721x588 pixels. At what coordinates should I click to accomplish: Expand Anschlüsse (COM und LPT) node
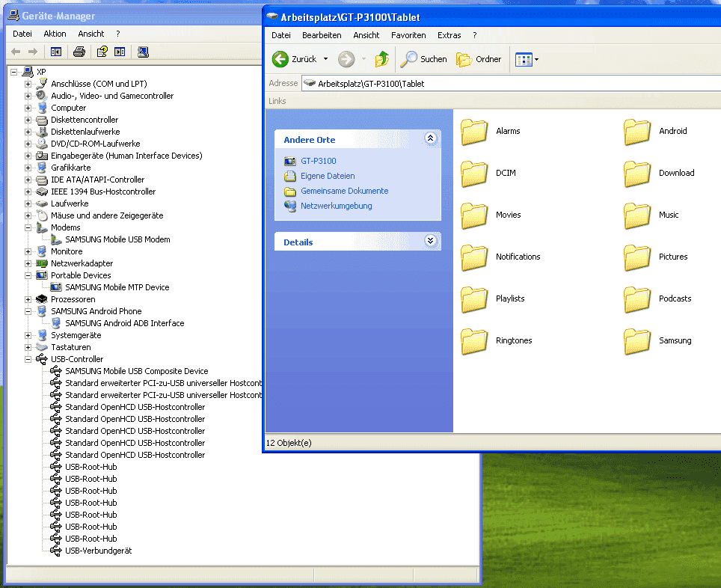pos(28,85)
